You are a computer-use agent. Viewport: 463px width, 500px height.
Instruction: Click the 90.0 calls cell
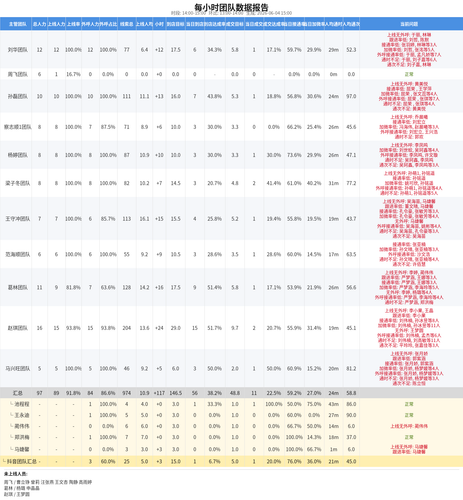coord(351,415)
